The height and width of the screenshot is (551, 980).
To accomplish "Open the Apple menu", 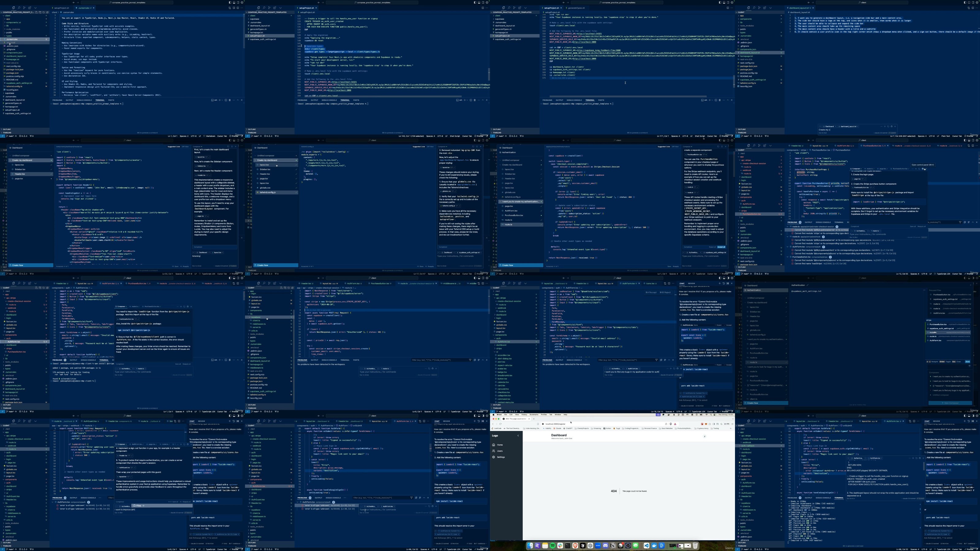I will (x=494, y=414).
